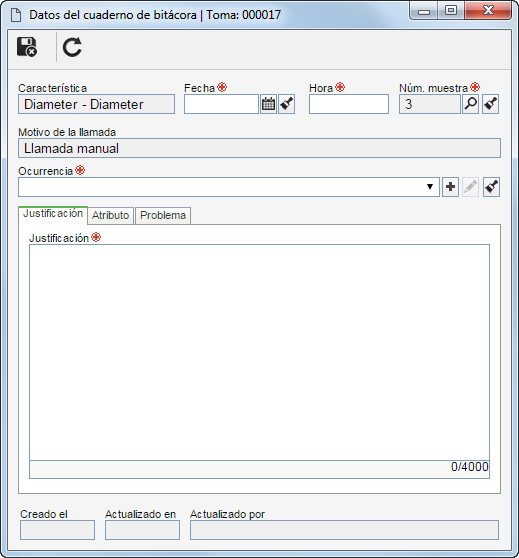519x558 pixels.
Task: Click the save and close floppy icon
Action: pyautogui.click(x=27, y=47)
